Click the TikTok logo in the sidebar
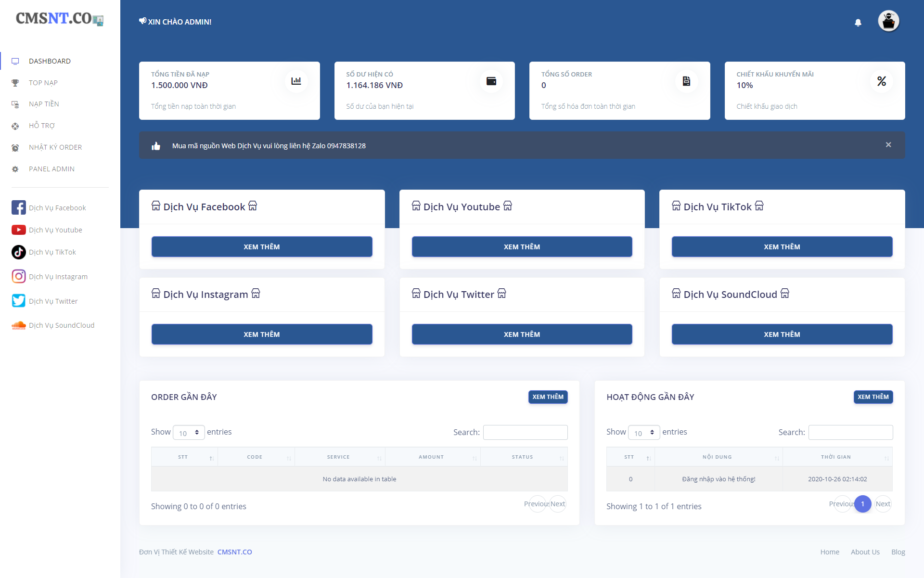The height and width of the screenshot is (578, 924). tap(18, 252)
